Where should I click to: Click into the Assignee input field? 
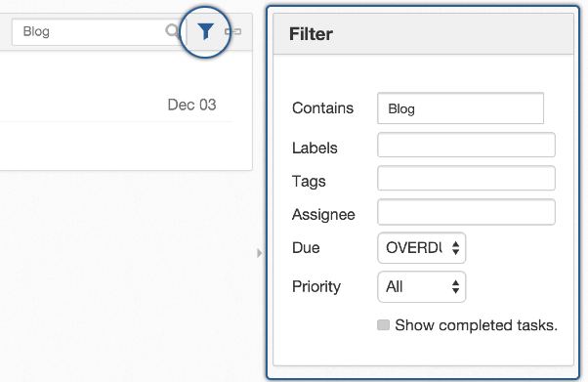coord(466,212)
